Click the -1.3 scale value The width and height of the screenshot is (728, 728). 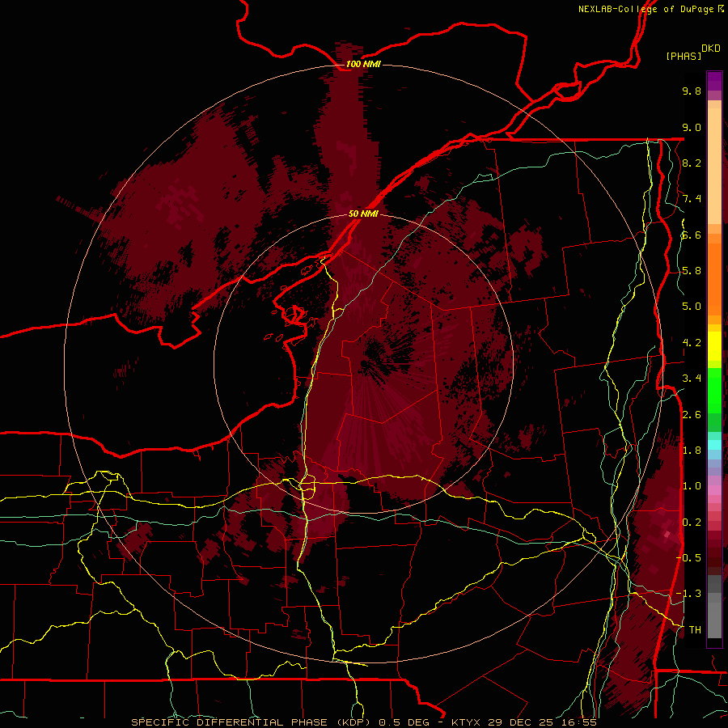(x=688, y=594)
